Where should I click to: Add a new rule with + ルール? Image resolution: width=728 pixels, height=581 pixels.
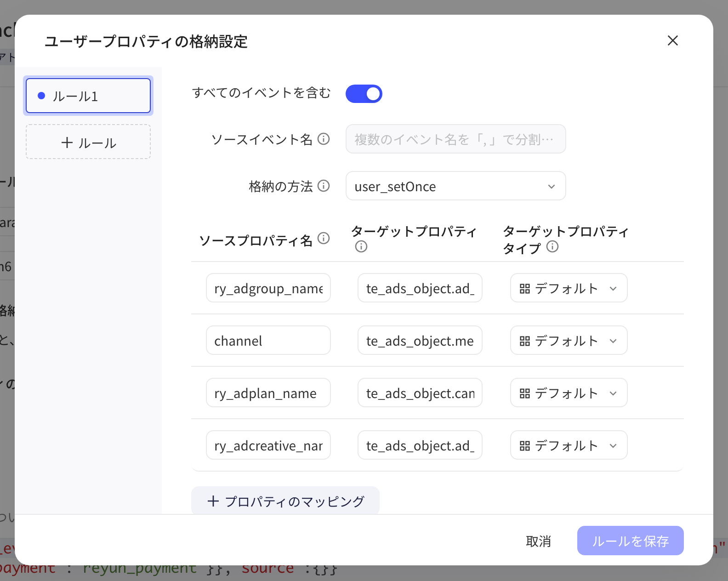pyautogui.click(x=88, y=142)
